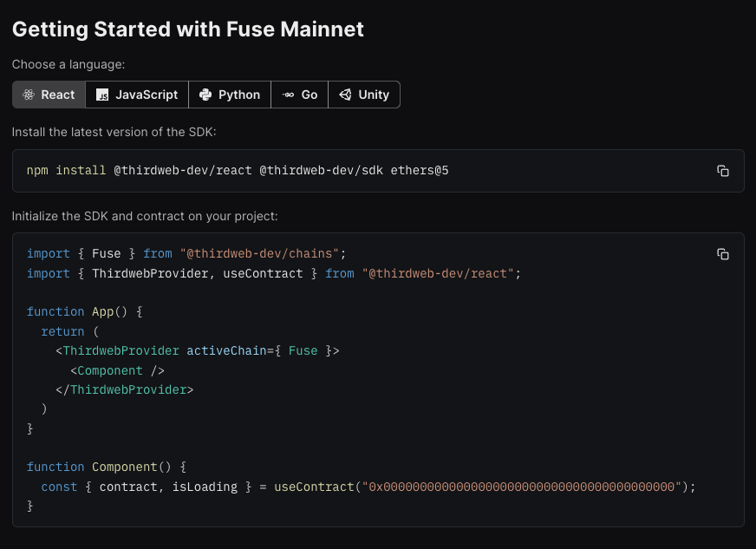
Task: Click 'Initialize the SDK and contract' text
Action: tap(145, 216)
